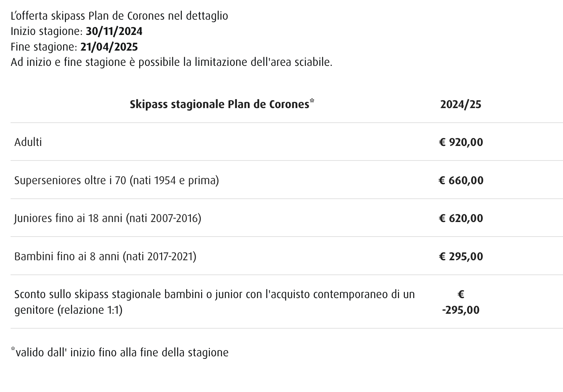Screen dimensions: 563x392
Task: Click the juniores price € 620,00
Action: point(461,218)
